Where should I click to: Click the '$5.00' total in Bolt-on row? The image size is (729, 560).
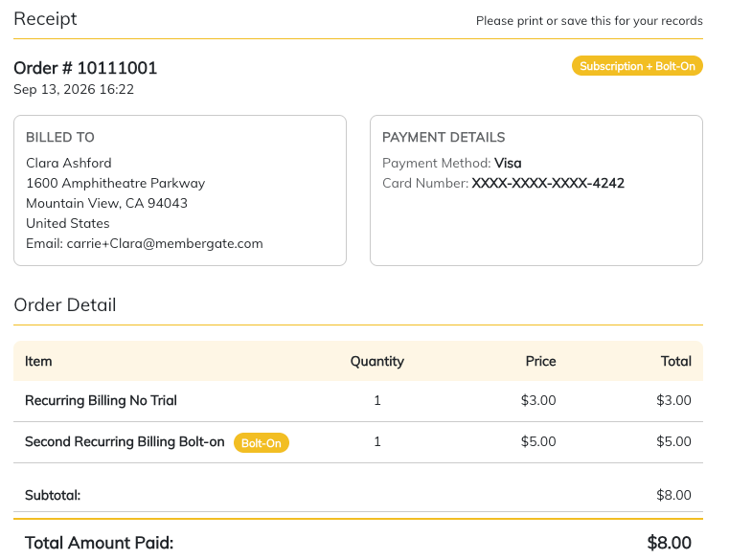673,441
